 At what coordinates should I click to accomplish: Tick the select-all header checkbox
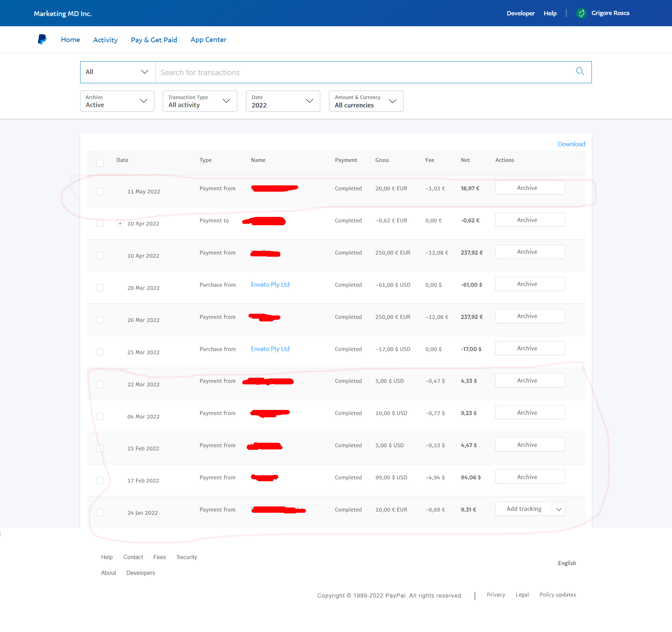100,163
